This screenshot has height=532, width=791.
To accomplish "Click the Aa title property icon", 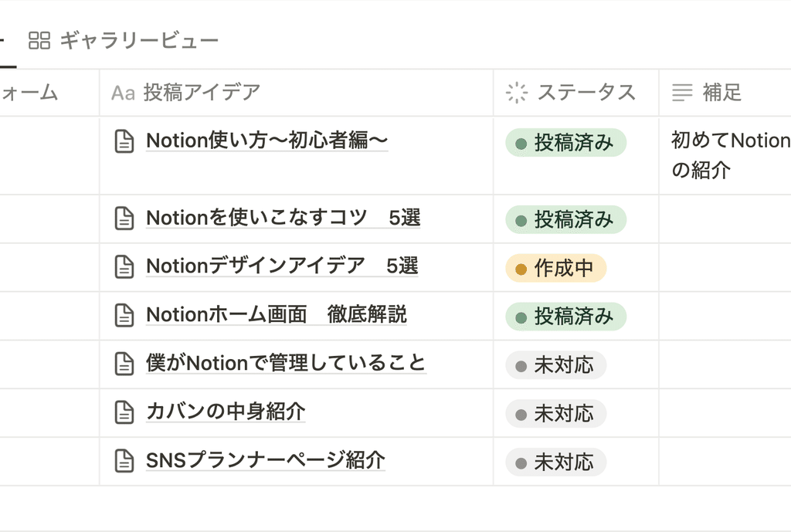I will click(x=123, y=93).
